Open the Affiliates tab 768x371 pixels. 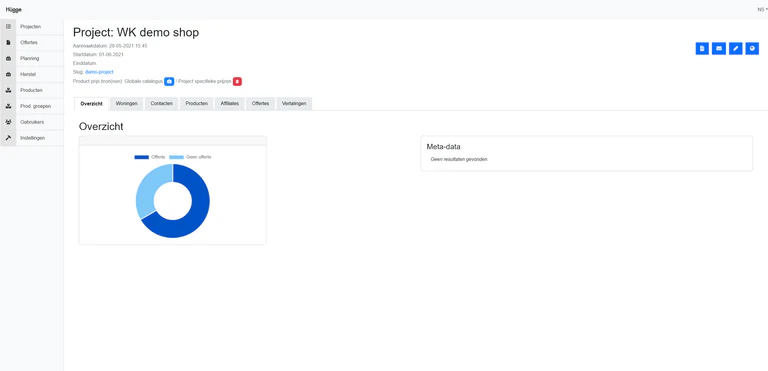(x=230, y=104)
